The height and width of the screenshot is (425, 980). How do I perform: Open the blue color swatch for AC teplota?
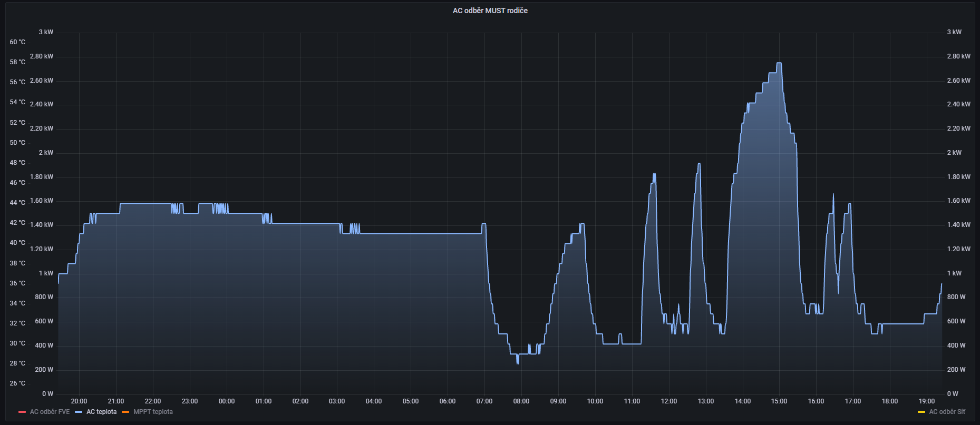point(79,412)
